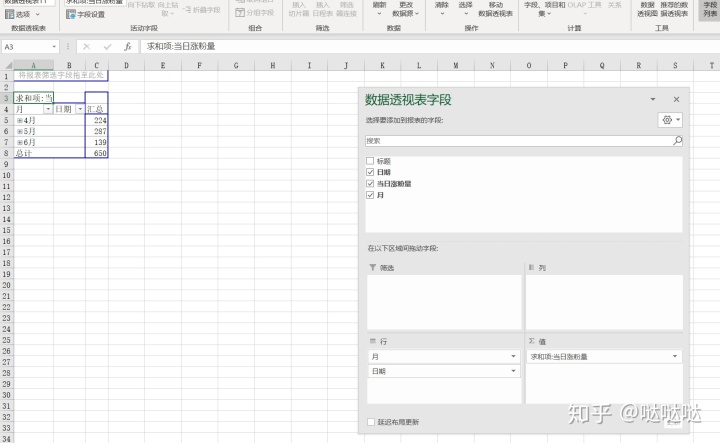Open 选择 (Select) dropdown in ribbon
Screen dimensions: 720x443
[466, 8]
